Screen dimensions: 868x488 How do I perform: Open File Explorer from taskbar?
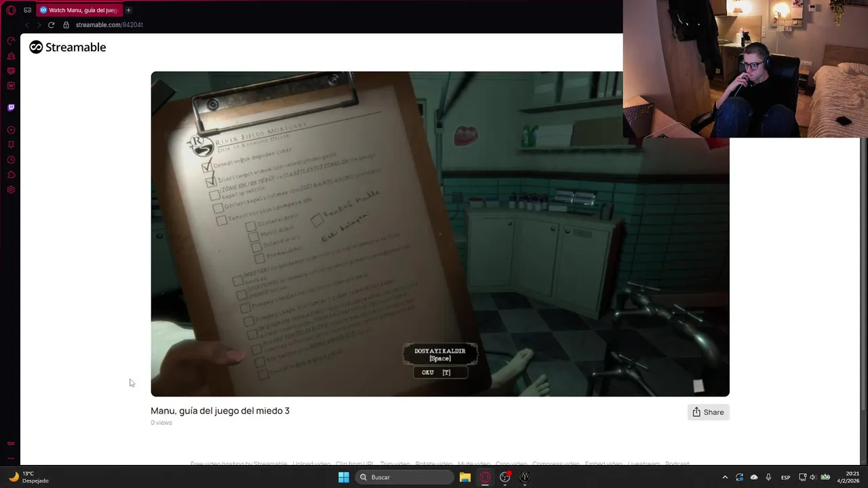(465, 477)
